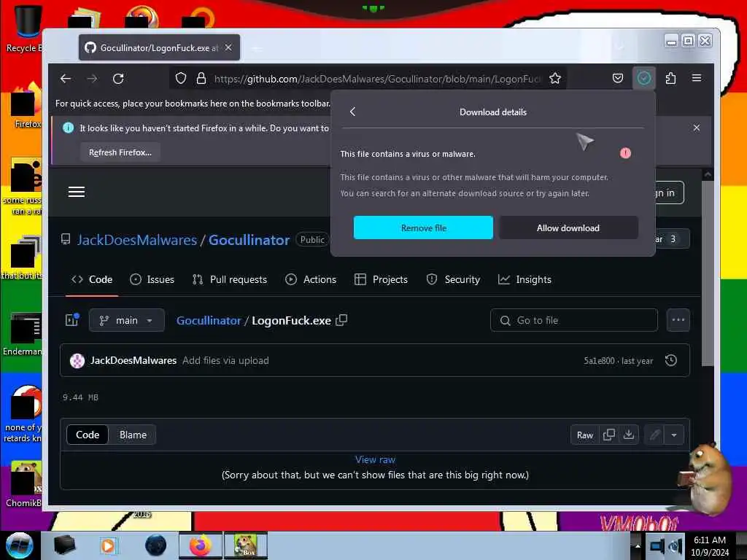The image size is (747, 560).
Task: Open the Extensions puzzle-piece icon
Action: pos(670,78)
